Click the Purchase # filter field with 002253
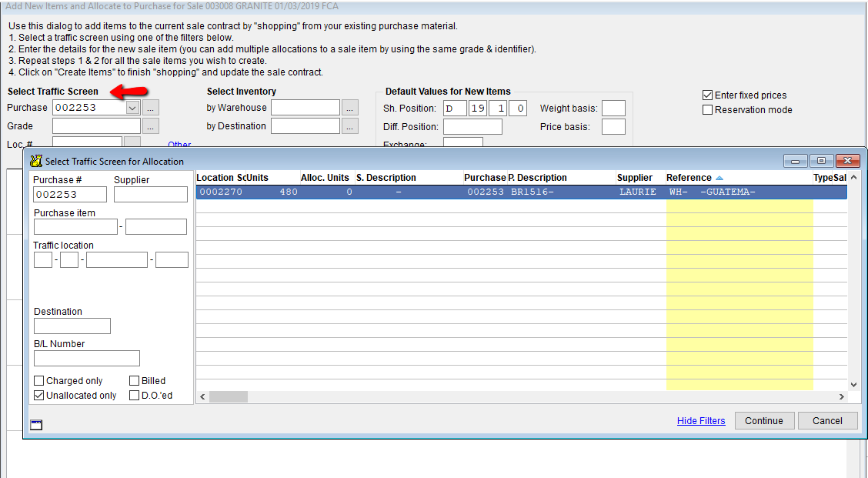The image size is (868, 478). [70, 195]
